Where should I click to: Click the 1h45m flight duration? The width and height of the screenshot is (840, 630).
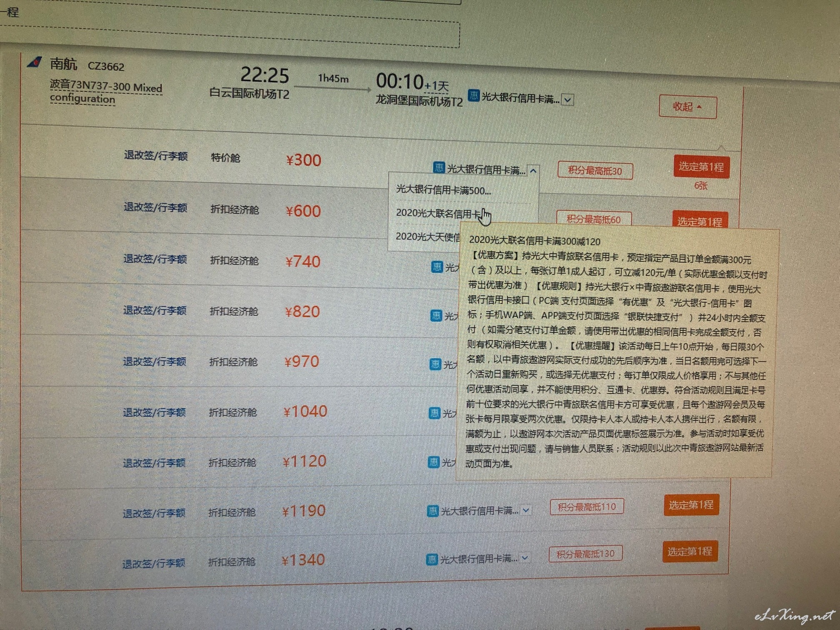(333, 78)
